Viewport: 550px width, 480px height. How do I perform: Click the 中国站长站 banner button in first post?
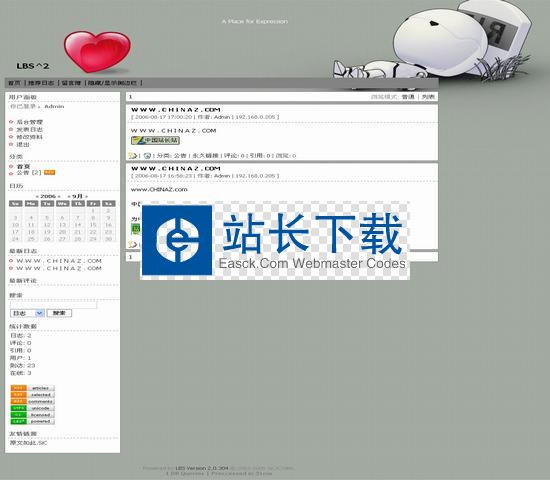coord(155,140)
